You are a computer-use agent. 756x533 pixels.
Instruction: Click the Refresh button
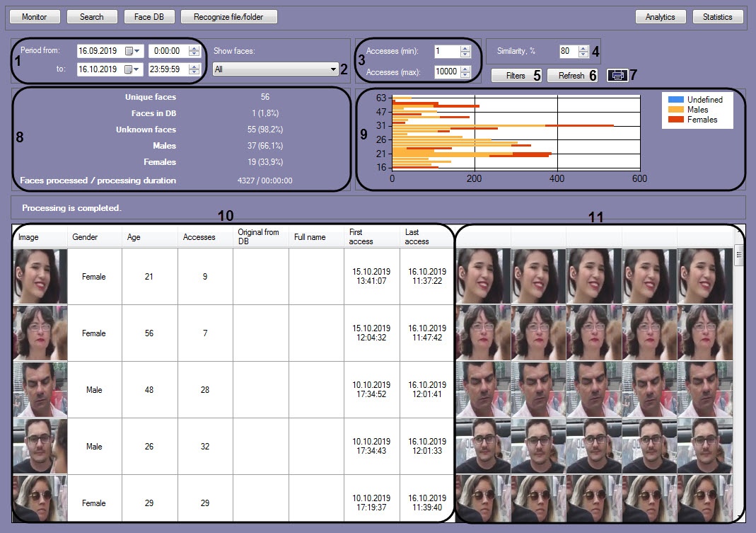571,75
